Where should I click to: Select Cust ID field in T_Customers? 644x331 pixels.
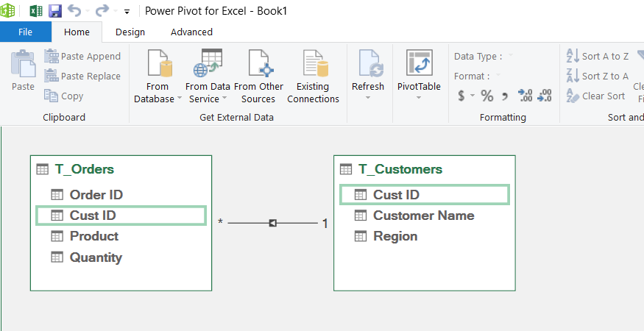pos(424,195)
